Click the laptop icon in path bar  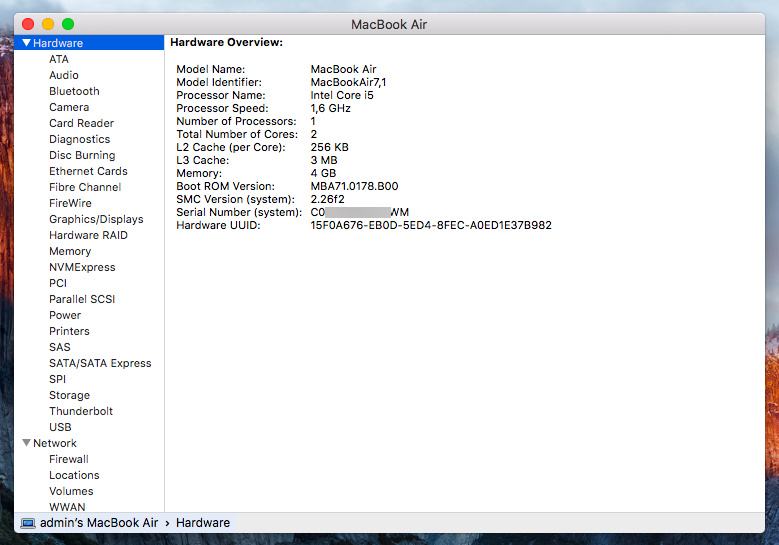[x=28, y=523]
